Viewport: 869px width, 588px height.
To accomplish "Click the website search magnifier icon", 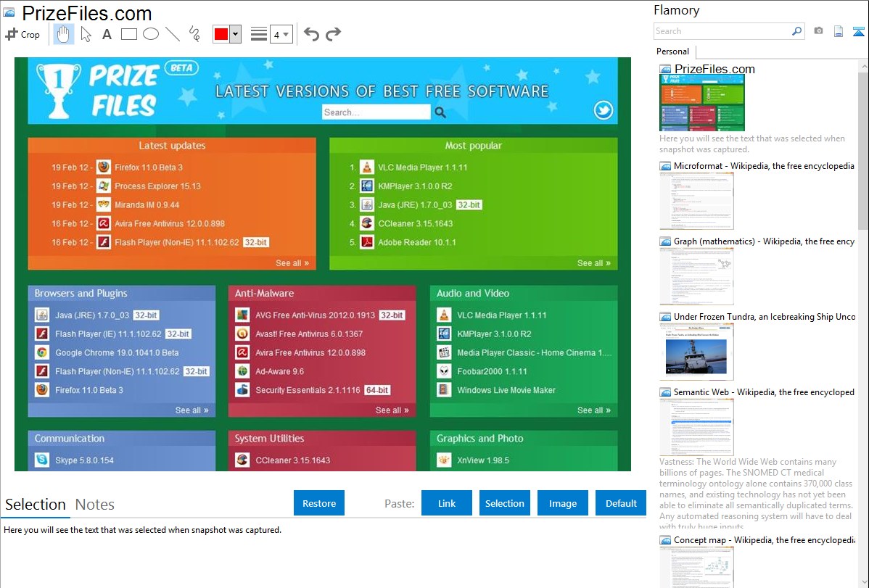I will [x=440, y=112].
